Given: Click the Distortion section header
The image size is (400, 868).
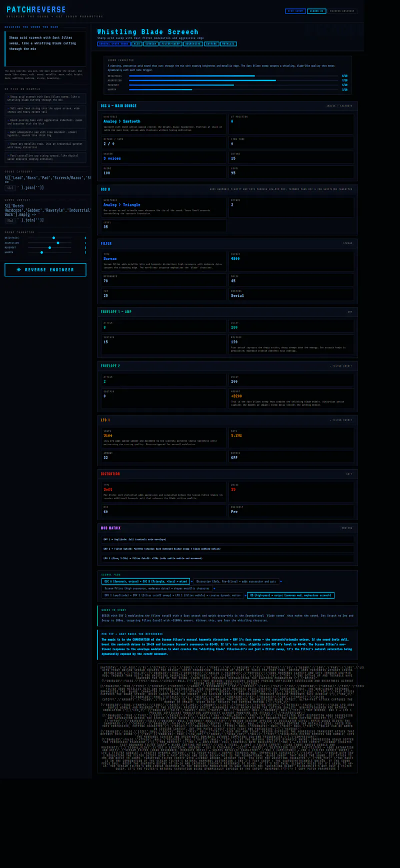Looking at the screenshot, I should (227, 474).
